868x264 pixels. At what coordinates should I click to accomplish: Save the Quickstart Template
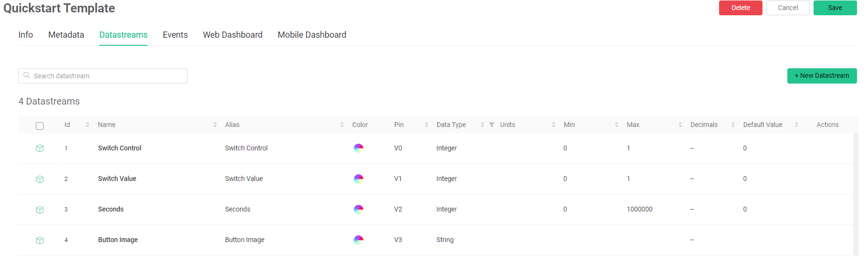click(835, 8)
